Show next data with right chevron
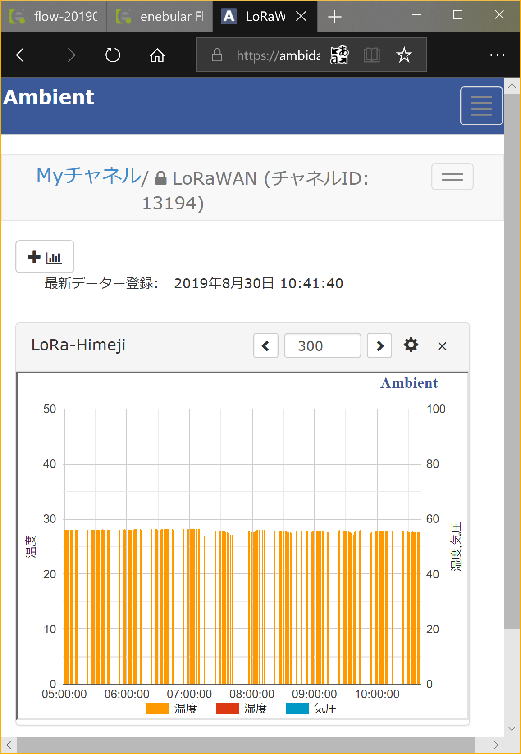The image size is (521, 754). point(379,346)
